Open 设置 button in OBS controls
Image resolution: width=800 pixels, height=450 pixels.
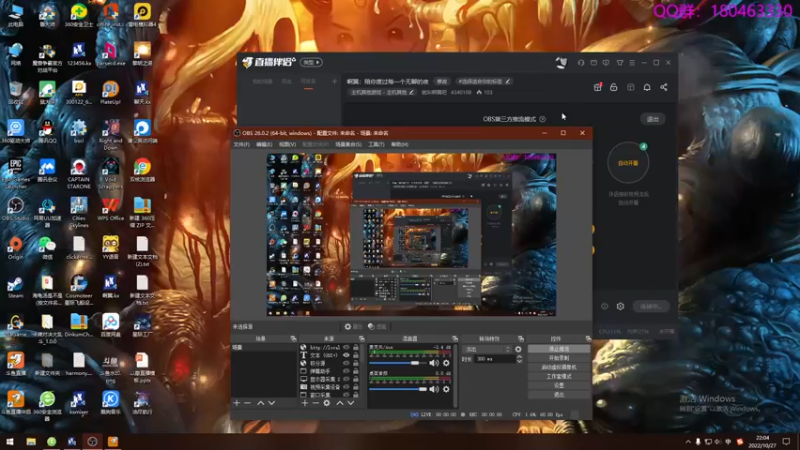click(559, 386)
